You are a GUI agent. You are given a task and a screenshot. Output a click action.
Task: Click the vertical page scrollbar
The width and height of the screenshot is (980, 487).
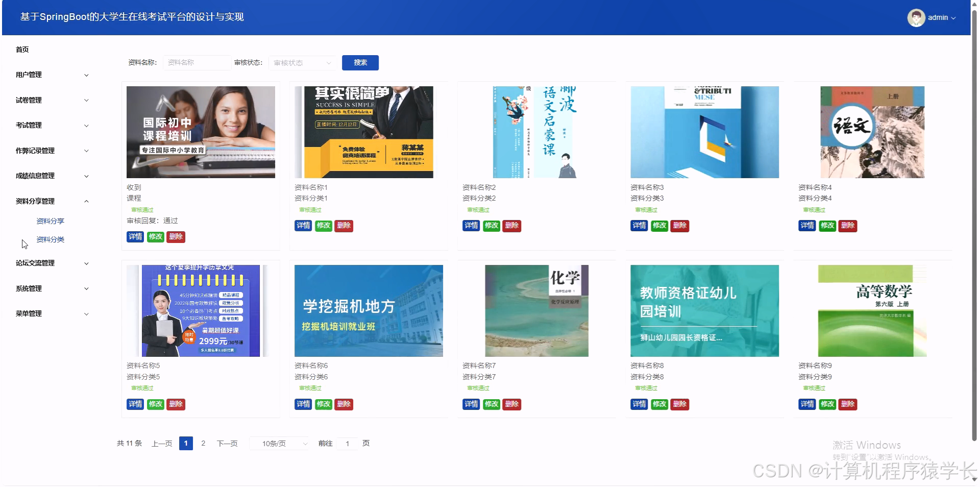(x=974, y=225)
